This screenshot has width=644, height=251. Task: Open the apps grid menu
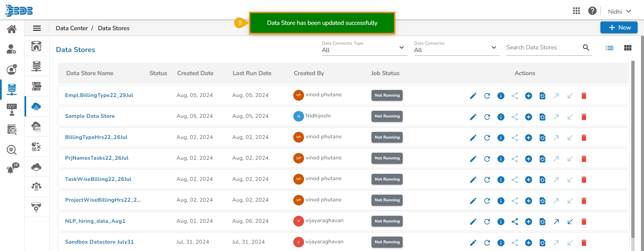click(x=576, y=11)
